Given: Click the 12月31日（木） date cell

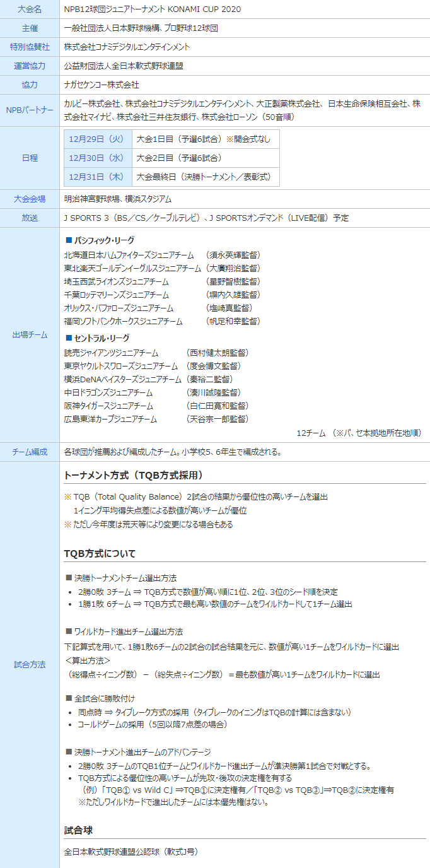Looking at the screenshot, I should click(x=98, y=177).
